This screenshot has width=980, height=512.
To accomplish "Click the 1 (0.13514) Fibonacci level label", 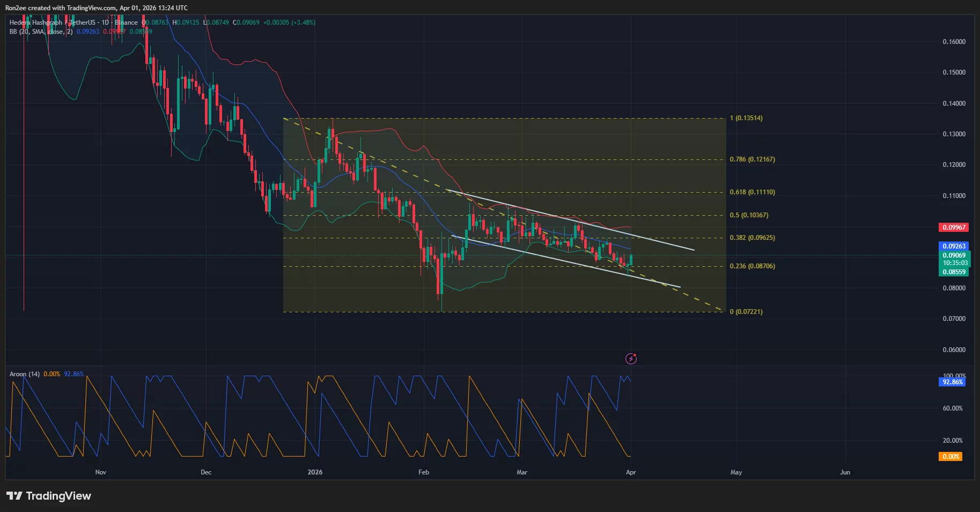I will point(747,118).
